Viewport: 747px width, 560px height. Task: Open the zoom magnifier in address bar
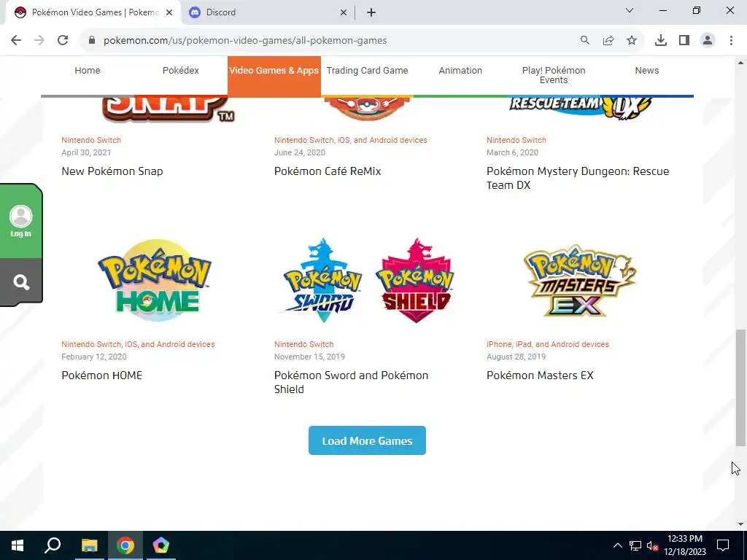click(x=585, y=41)
